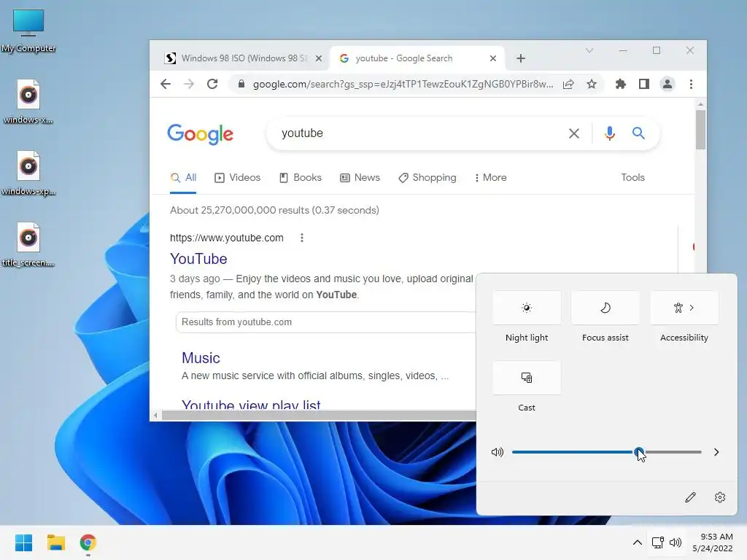Click the https://www.youtube.com URL text
Image resolution: width=747 pixels, height=560 pixels.
coord(227,238)
